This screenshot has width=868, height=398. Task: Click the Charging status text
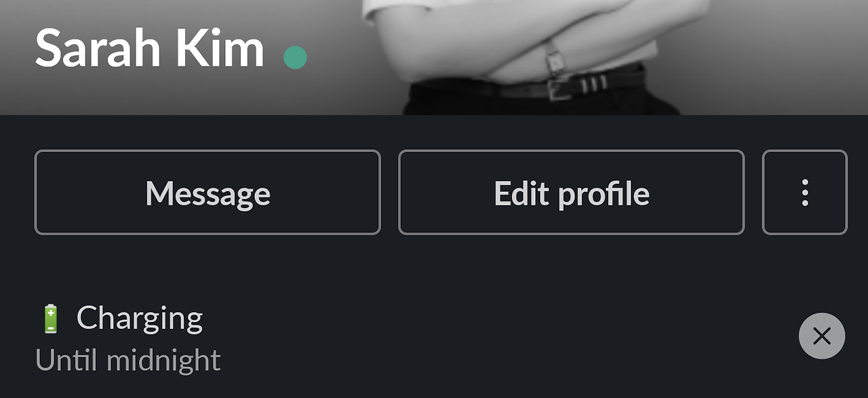point(140,318)
